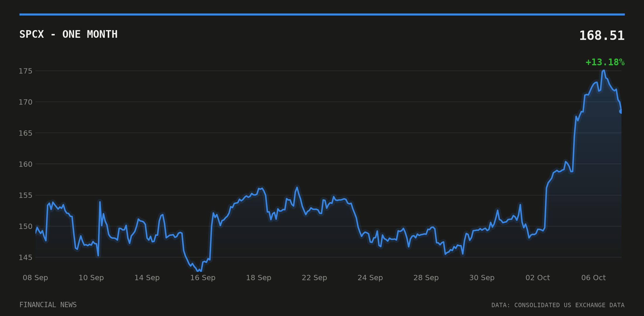Click the 160 y-axis label
The height and width of the screenshot is (316, 644).
tap(25, 164)
